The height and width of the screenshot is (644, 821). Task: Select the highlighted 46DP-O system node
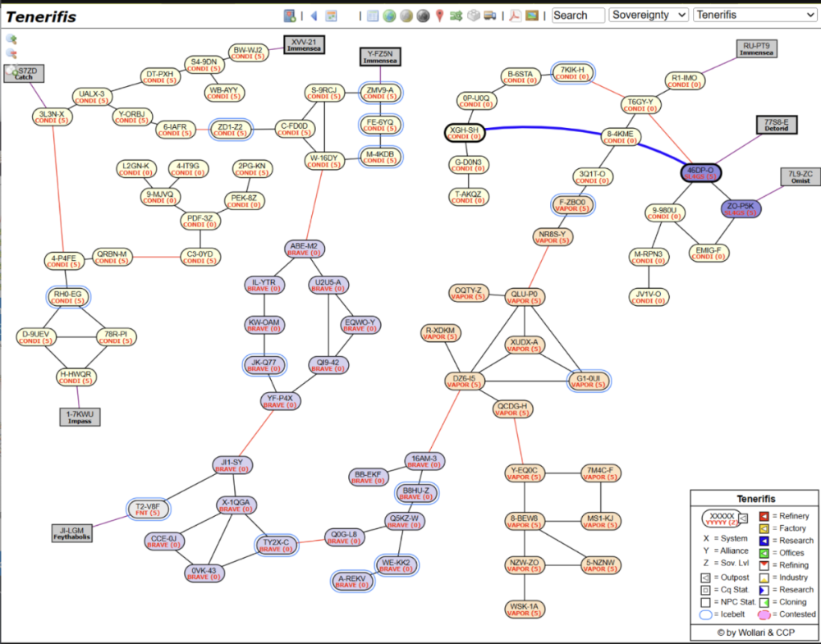pos(700,173)
